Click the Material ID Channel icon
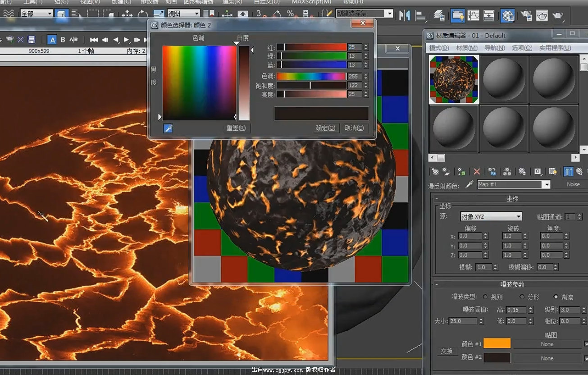This screenshot has height=375, width=588. (x=538, y=172)
